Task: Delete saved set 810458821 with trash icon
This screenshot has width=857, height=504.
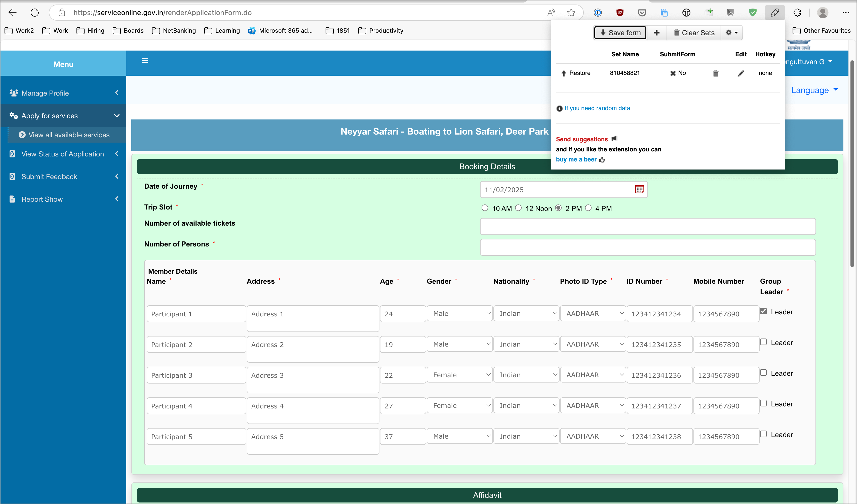Action: (716, 73)
